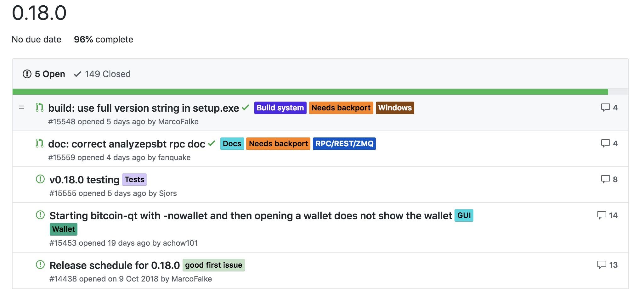
Task: Click the good first issue label
Action: pos(214,265)
